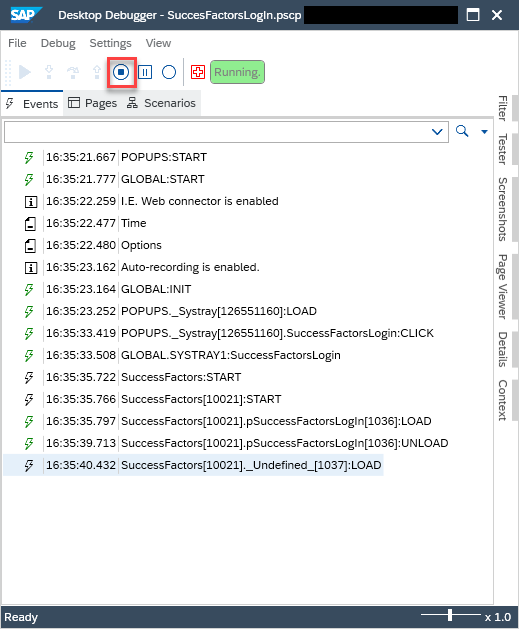Click the Run/Play debug icon

tap(24, 72)
